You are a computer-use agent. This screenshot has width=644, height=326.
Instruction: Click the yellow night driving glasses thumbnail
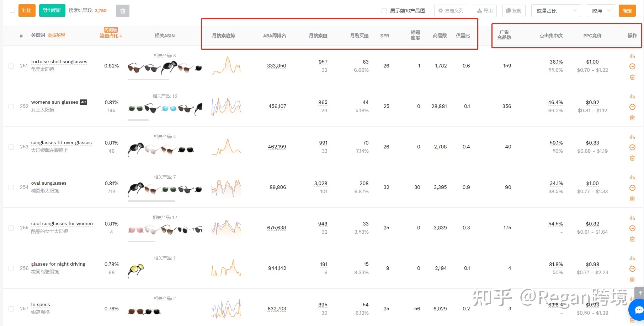click(x=136, y=271)
